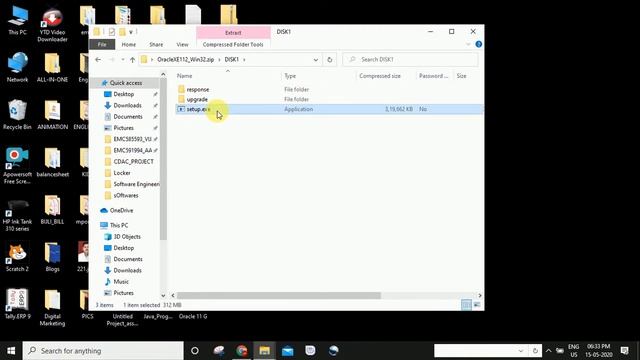Go up one folder level
The image size is (640, 360).
pyautogui.click(x=132, y=60)
